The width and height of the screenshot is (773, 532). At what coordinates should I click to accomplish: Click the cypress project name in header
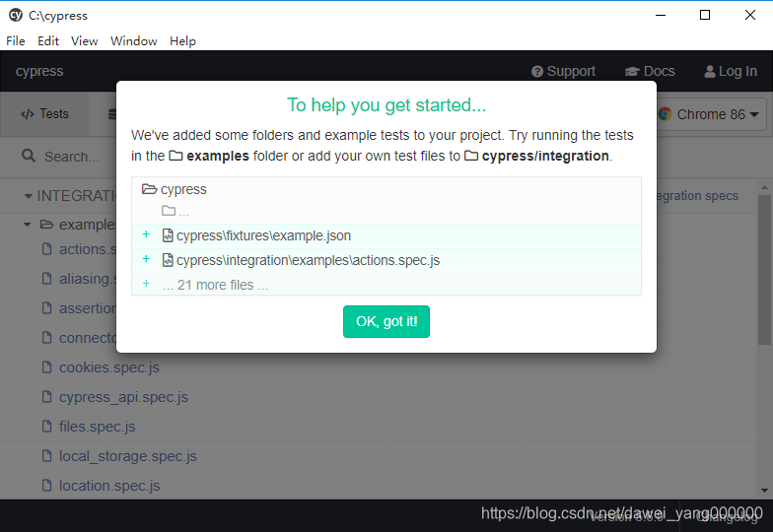coord(39,71)
